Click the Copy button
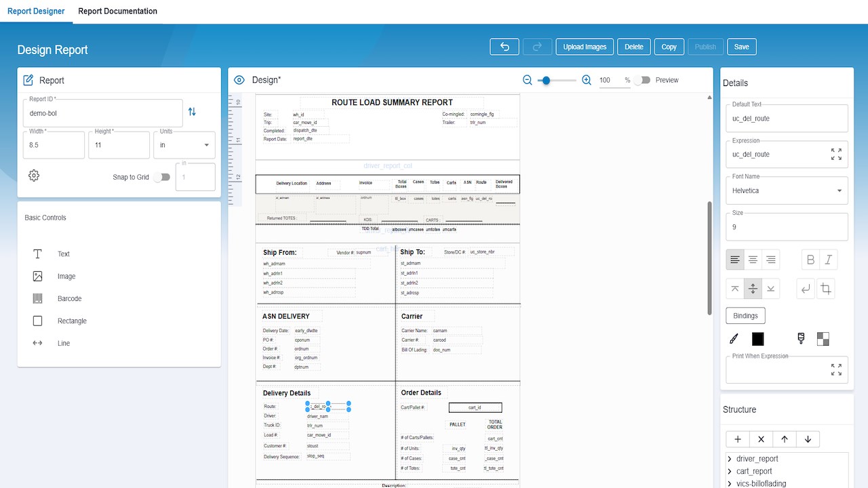 [x=669, y=47]
